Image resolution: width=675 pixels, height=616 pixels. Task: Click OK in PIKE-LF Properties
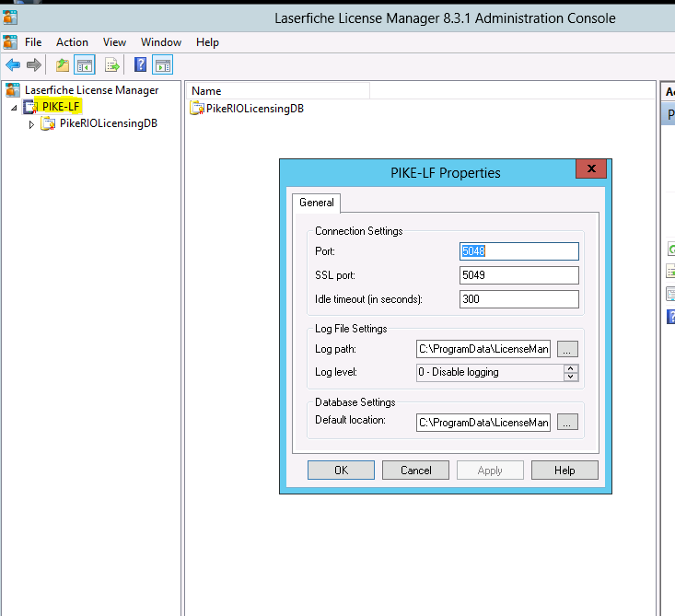[341, 471]
